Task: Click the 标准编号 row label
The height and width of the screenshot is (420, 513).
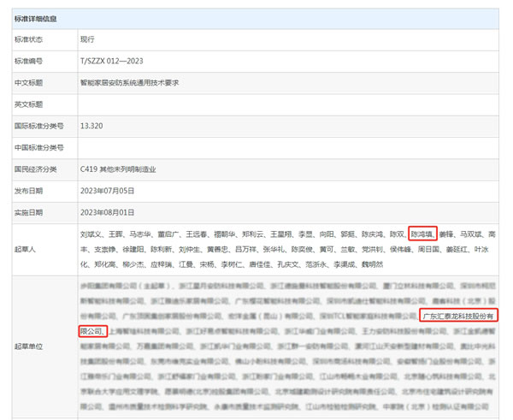Action: pyautogui.click(x=28, y=62)
